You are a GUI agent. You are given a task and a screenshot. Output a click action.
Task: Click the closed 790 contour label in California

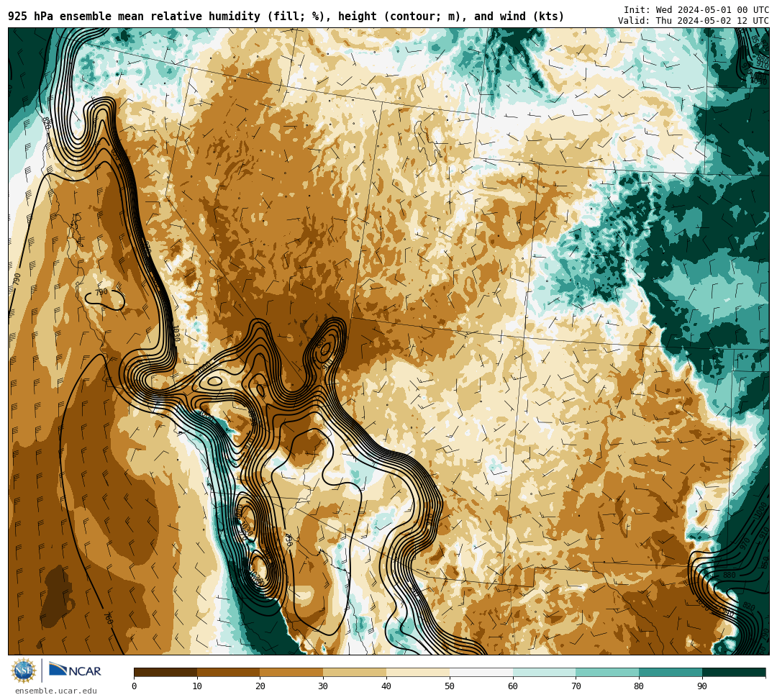pyautogui.click(x=101, y=292)
